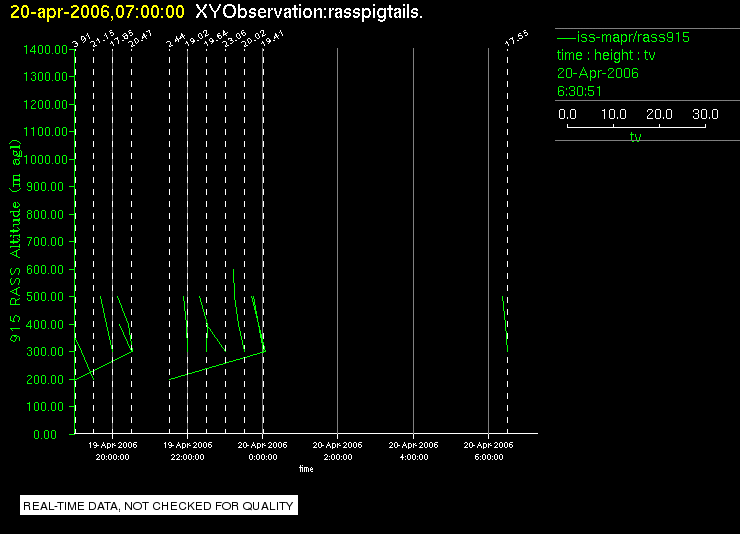This screenshot has height=534, width=740.
Task: Click the profile value label '19.41'
Action: click(272, 39)
